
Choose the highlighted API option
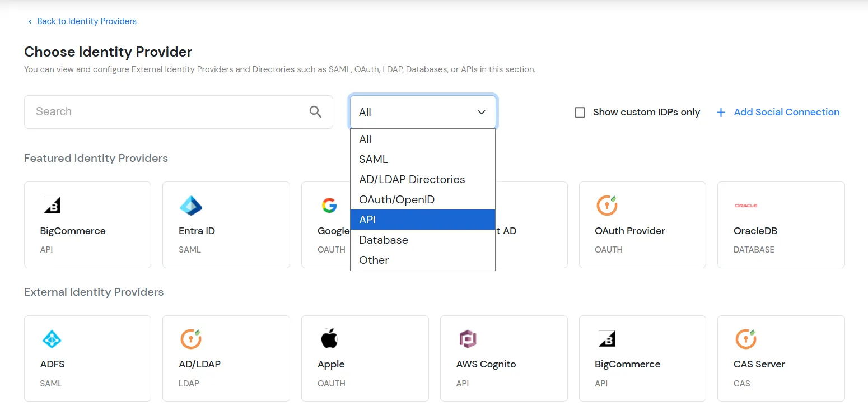(x=423, y=220)
